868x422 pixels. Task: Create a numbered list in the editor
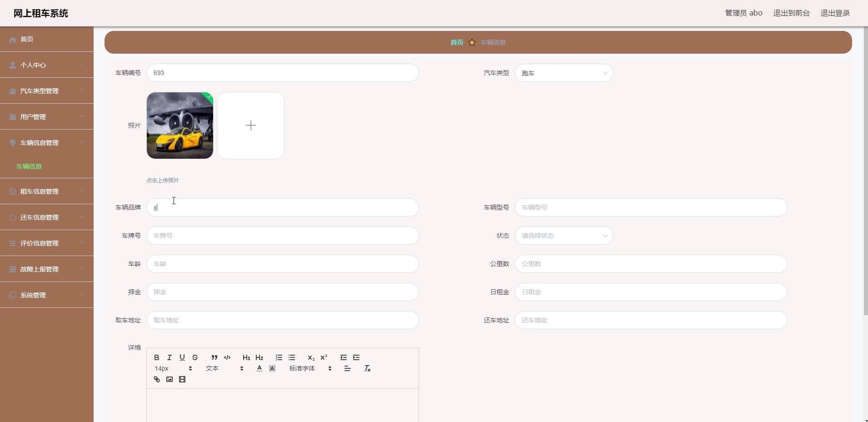tap(279, 357)
